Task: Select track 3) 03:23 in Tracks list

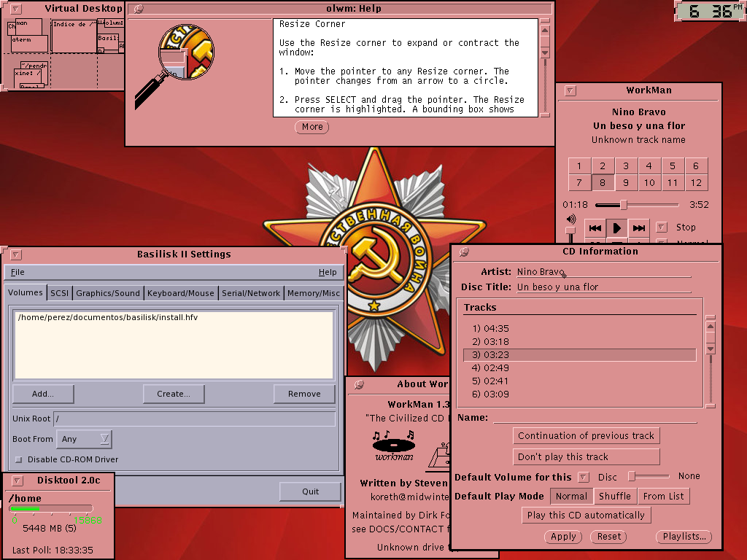Action: pyautogui.click(x=580, y=355)
